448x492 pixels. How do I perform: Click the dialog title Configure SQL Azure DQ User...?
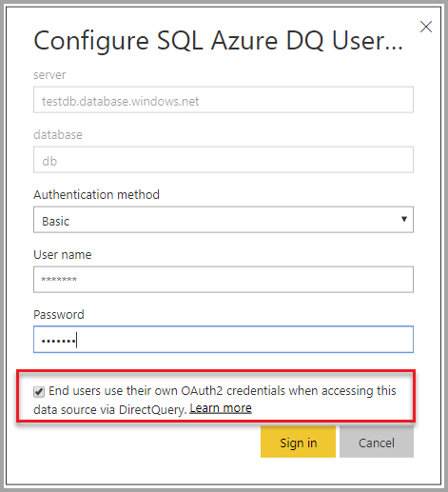pos(218,41)
